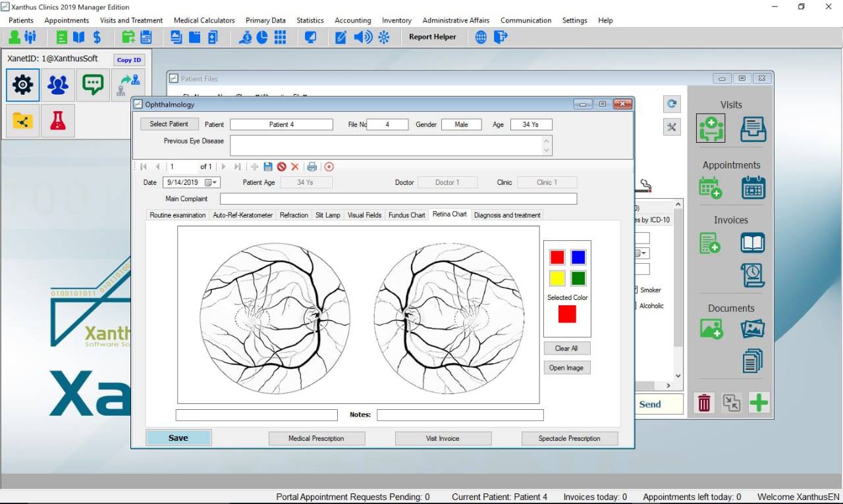Pick the blue color swatch
843x504 pixels.
click(x=578, y=257)
